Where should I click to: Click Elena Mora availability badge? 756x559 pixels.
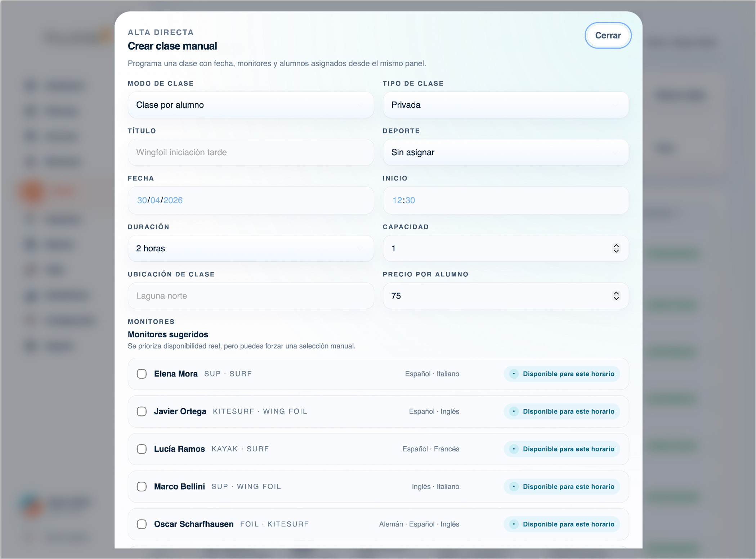tap(562, 374)
